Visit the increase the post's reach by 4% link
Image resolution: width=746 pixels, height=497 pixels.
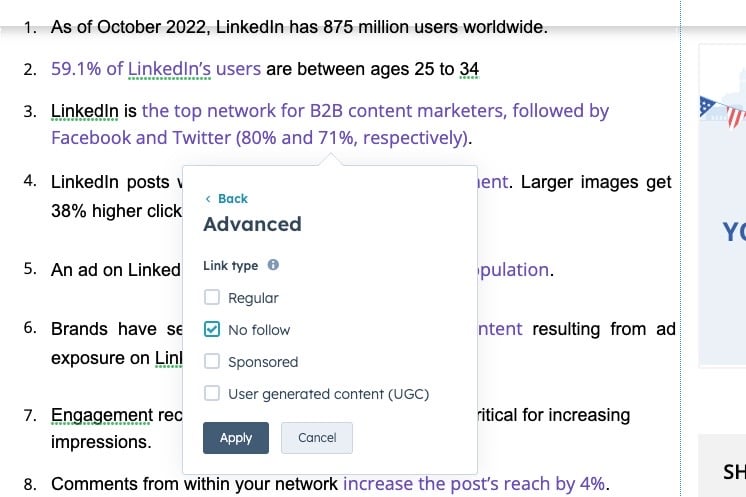(474, 484)
